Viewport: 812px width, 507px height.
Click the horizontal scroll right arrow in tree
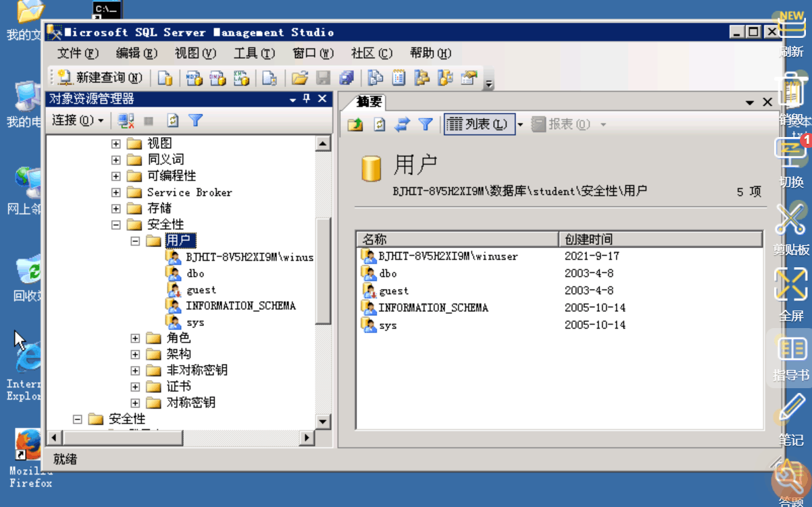[x=307, y=437]
